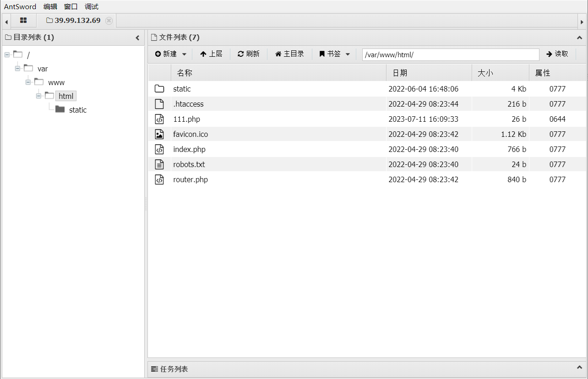Click the file icon next to .htaccess
588x379 pixels.
click(x=159, y=103)
